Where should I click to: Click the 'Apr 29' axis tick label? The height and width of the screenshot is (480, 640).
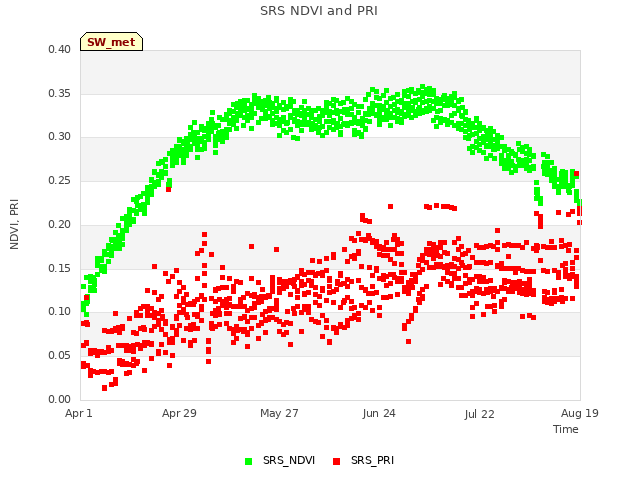(x=179, y=413)
